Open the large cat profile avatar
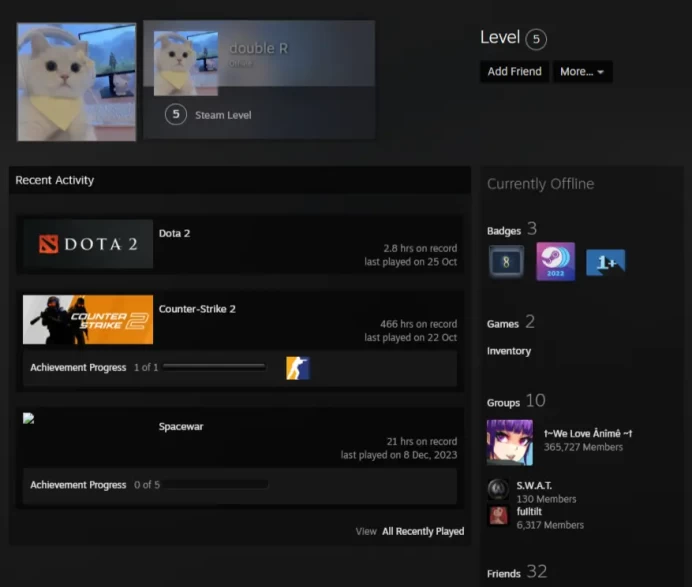 tap(76, 82)
